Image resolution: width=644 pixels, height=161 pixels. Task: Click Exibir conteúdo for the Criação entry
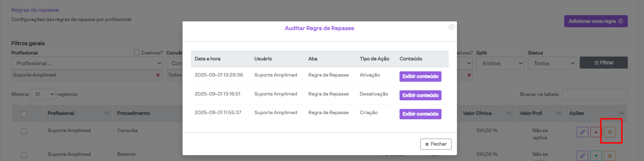(x=420, y=114)
